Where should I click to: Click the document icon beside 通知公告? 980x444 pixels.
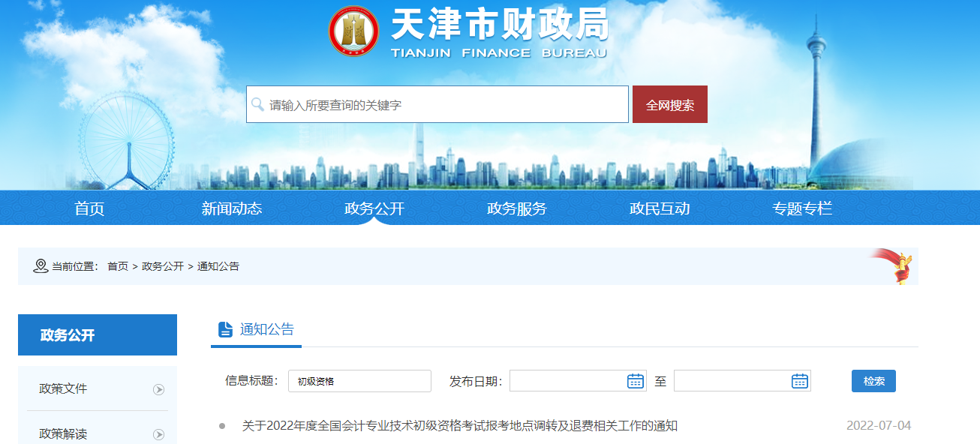coord(225,329)
